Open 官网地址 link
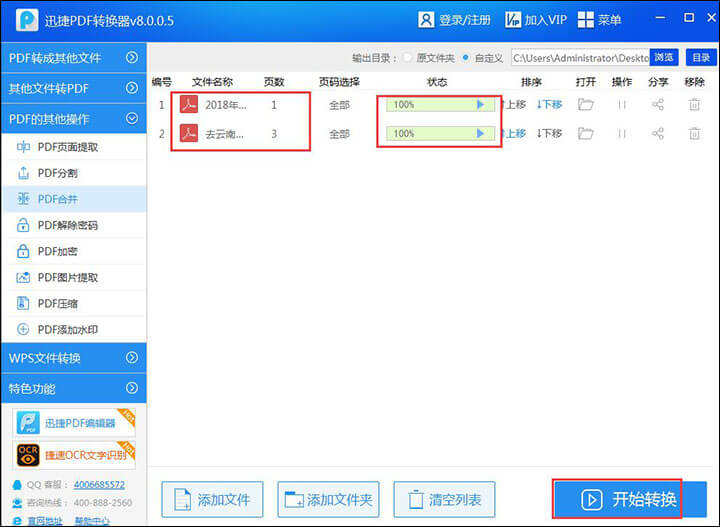 (45, 521)
